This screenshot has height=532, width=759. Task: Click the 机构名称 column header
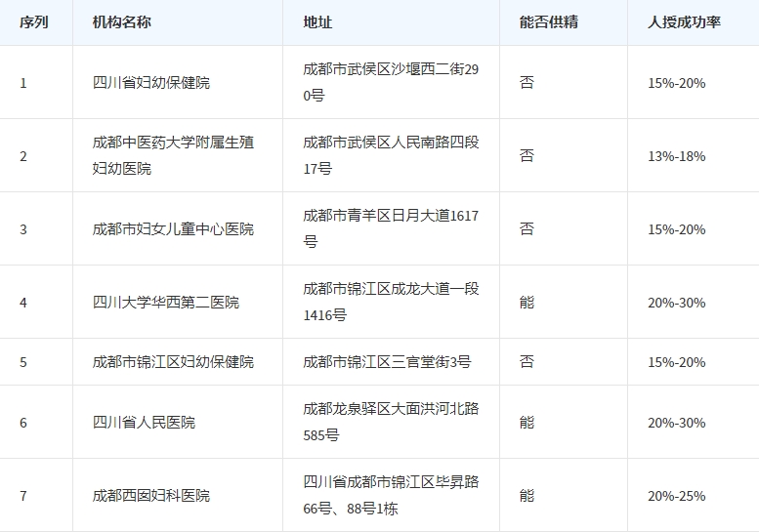[121, 22]
